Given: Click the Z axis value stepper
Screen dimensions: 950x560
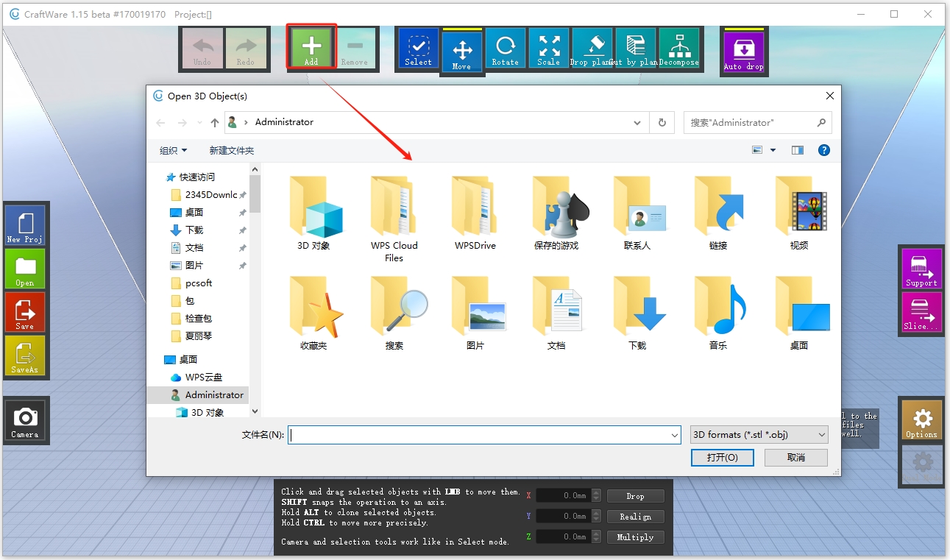Looking at the screenshot, I should pyautogui.click(x=596, y=537).
